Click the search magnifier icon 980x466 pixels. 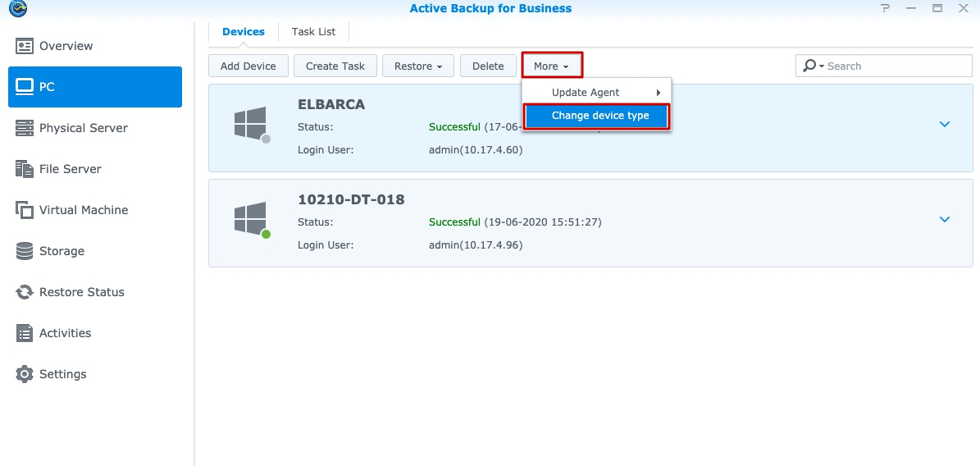click(x=810, y=66)
